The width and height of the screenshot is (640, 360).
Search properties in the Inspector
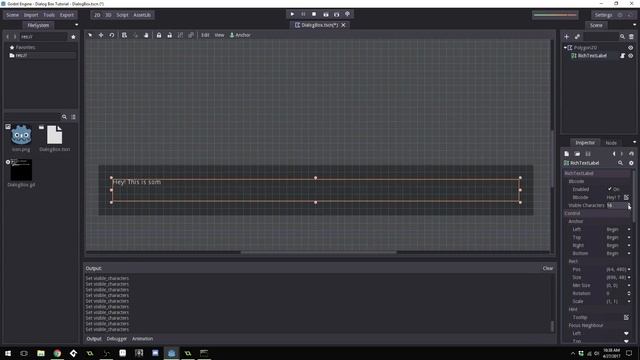coord(620,163)
